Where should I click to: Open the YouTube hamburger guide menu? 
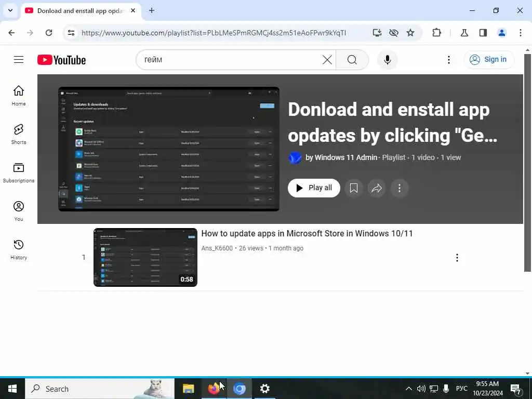point(19,60)
